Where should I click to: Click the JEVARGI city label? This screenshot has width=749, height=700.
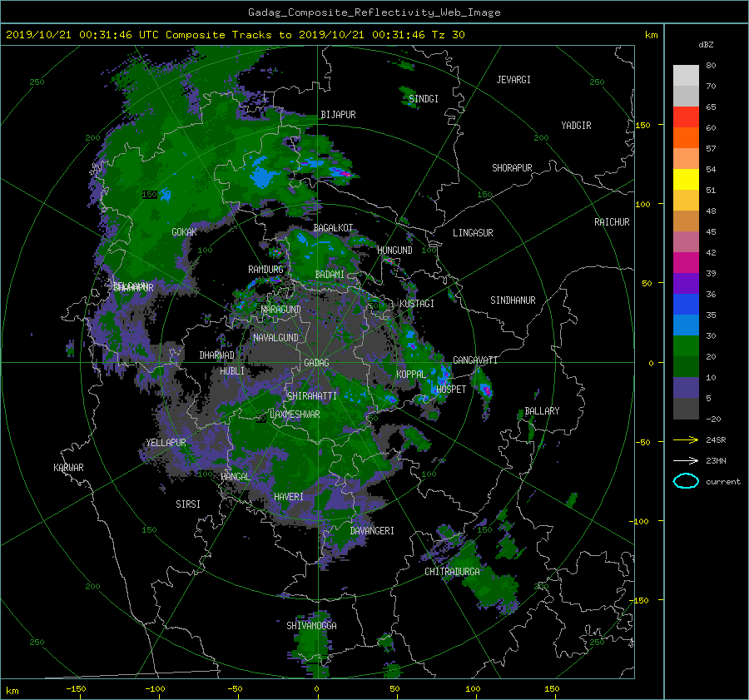513,80
